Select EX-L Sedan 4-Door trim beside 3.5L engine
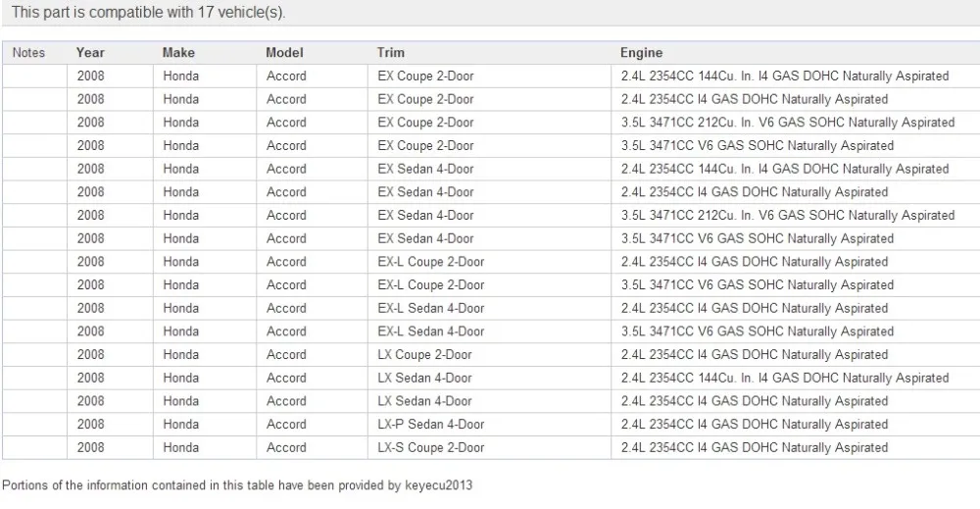Image resolution: width=980 pixels, height=509 pixels. click(x=489, y=331)
